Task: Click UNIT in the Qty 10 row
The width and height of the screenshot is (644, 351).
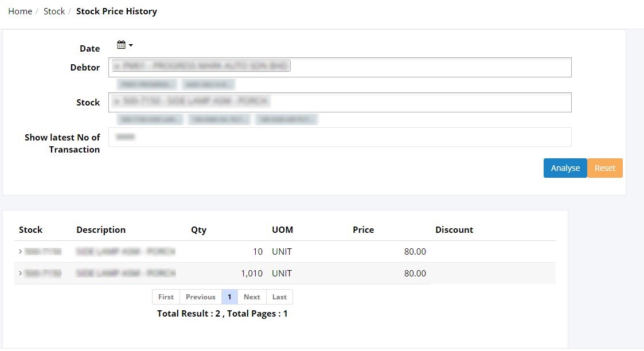Action: click(x=282, y=251)
